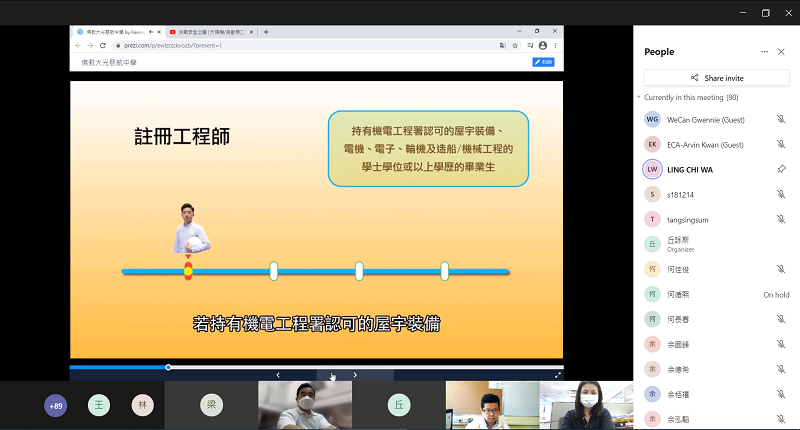Go to previous Prezi slide arrow
The image size is (800, 430).
278,375
